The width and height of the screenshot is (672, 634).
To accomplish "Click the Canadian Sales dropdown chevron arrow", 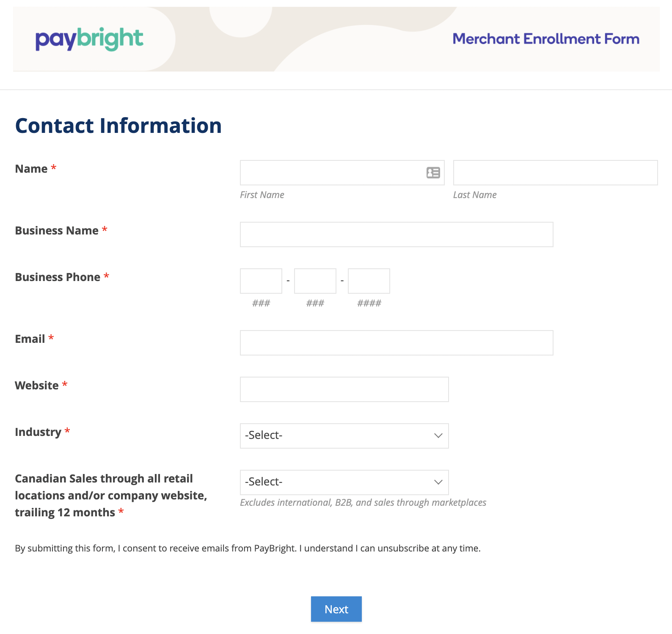I will point(438,482).
